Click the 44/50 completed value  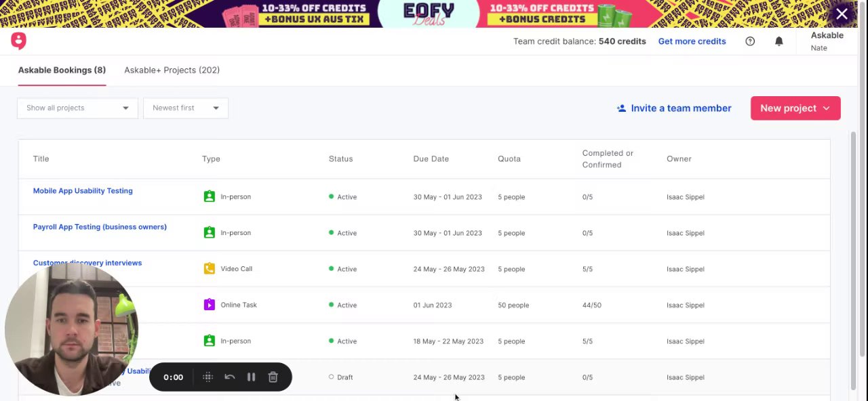[x=591, y=305]
